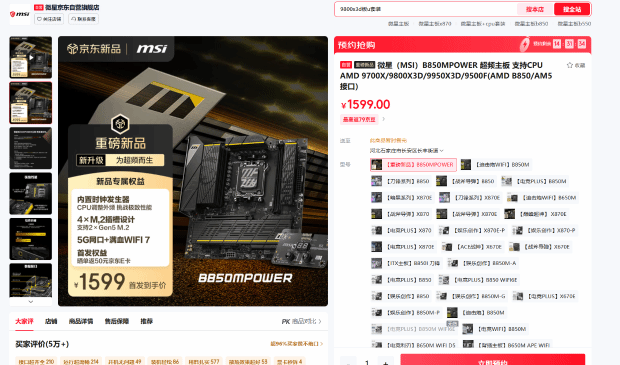Viewport: 620px width, 365px height.
Task: Click the red promotion tag under the price
Action: coord(359,119)
